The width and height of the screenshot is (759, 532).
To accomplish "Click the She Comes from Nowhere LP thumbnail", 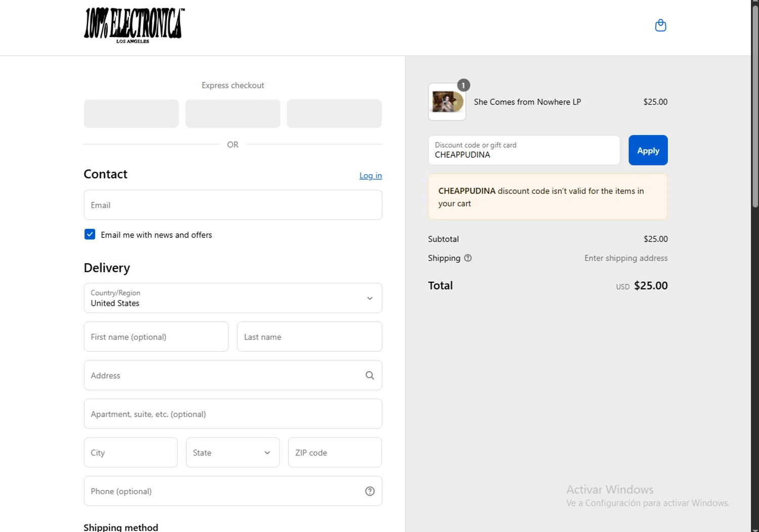I will pos(447,102).
